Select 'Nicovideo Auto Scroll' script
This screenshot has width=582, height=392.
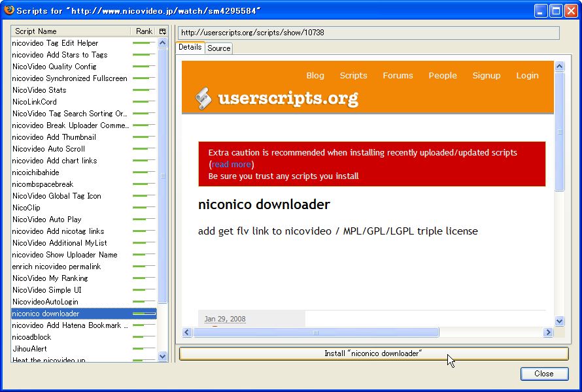pyautogui.click(x=84, y=149)
